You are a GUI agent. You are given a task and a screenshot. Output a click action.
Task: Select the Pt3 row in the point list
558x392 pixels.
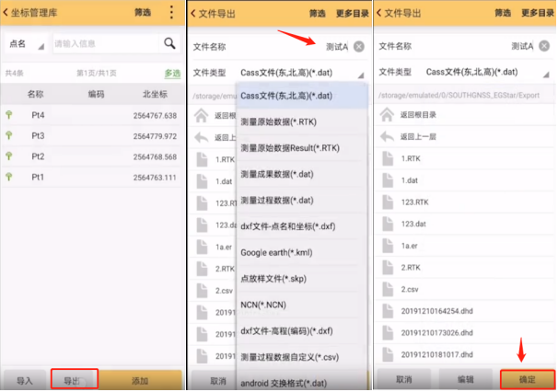coord(92,135)
